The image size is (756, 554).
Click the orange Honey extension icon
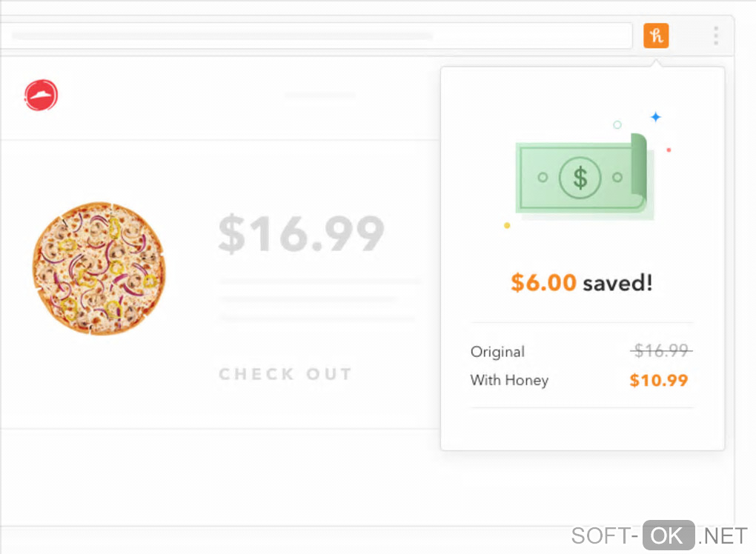[x=656, y=36]
